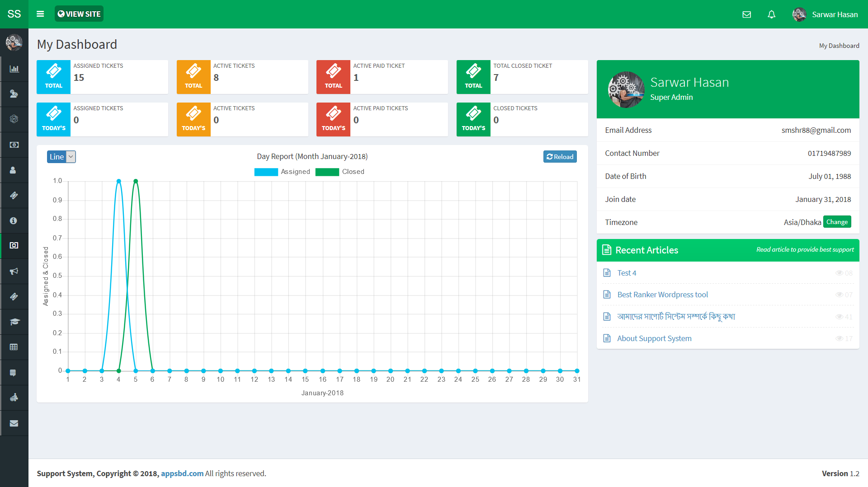Open the notifications bell
Viewport: 868px width, 487px height.
pos(771,14)
